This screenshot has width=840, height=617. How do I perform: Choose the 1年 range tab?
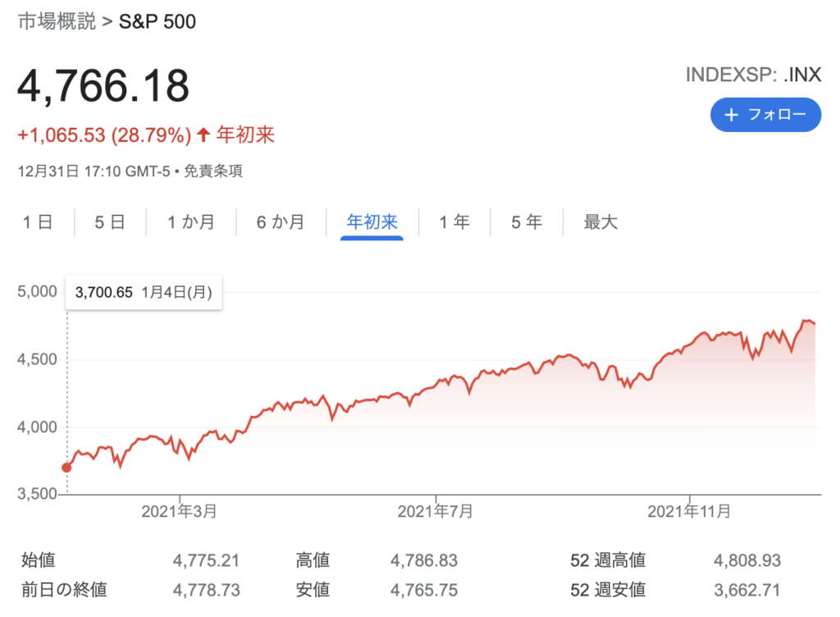[454, 222]
